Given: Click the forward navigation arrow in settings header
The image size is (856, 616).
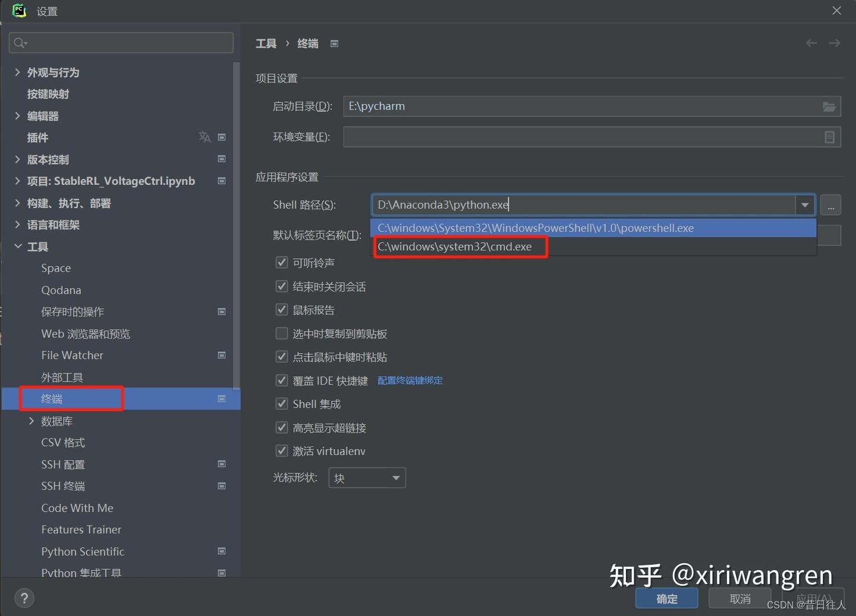Looking at the screenshot, I should (834, 43).
